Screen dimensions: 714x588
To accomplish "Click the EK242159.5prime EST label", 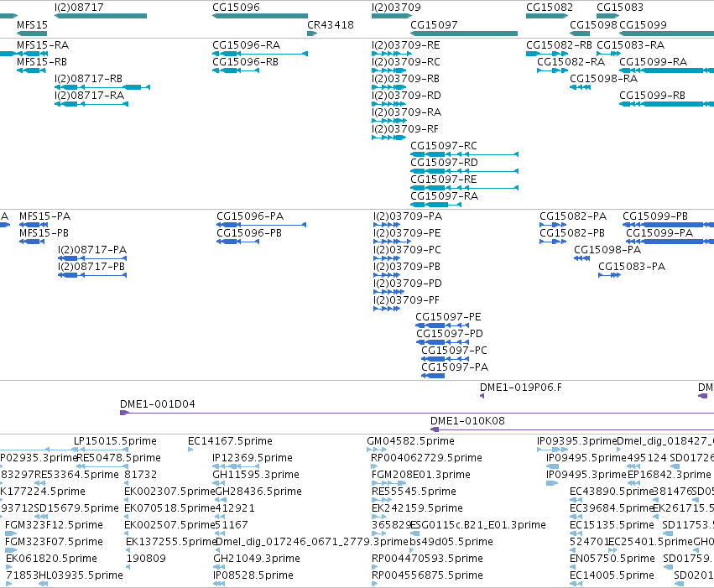I will pos(417,509).
